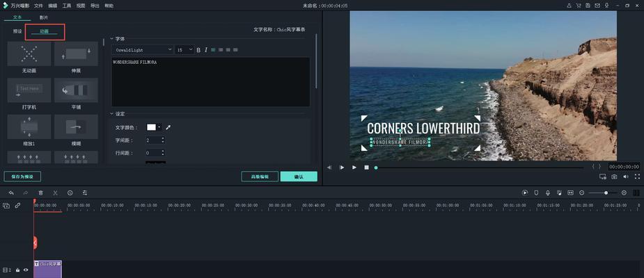644x278 pixels.
Task: Click the 确认 button
Action: pos(299,177)
